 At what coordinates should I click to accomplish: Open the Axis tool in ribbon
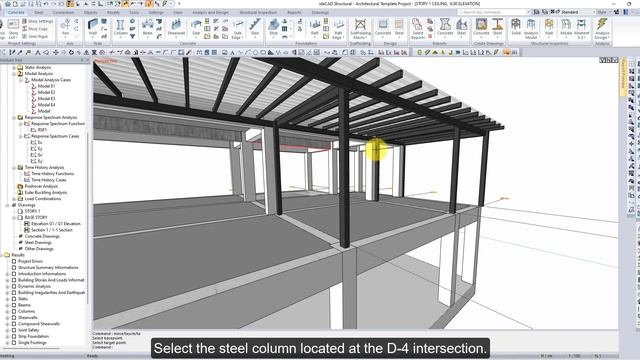pos(65,27)
